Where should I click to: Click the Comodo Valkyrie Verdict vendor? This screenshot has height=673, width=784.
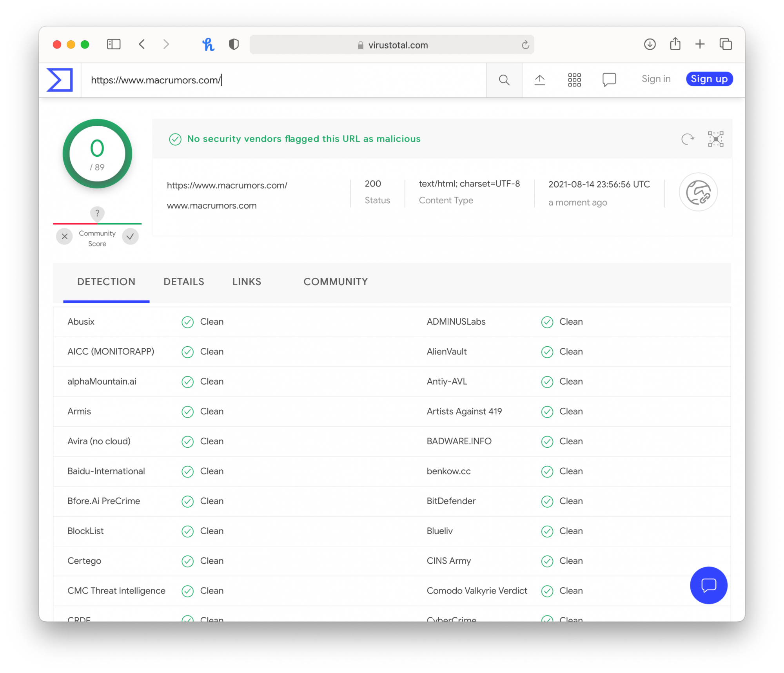(x=477, y=591)
